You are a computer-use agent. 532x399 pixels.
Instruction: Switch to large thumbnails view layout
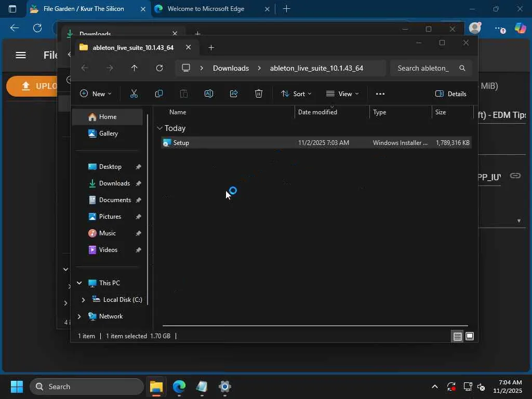click(469, 336)
